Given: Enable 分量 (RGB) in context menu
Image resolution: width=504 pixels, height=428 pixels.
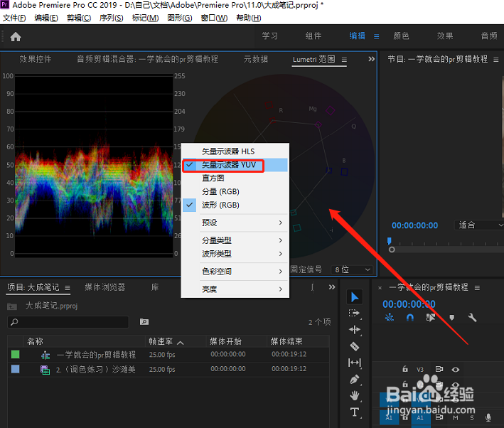Looking at the screenshot, I should pyautogui.click(x=235, y=192).
